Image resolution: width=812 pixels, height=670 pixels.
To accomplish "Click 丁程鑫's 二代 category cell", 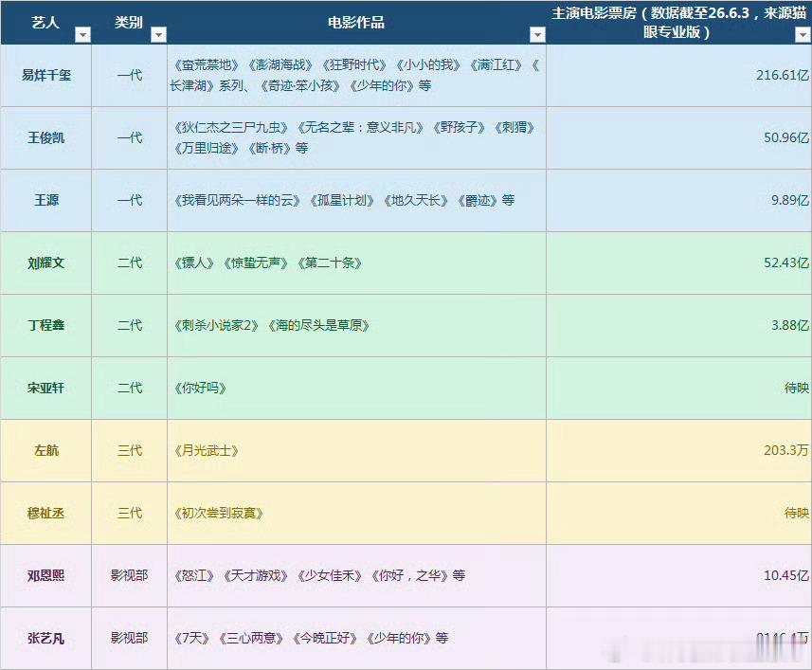I will [130, 326].
